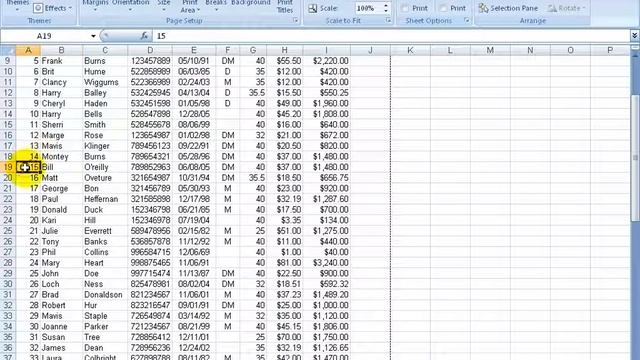The height and width of the screenshot is (360, 640).
Task: Decrease the Scale percentage with down arrow
Action: click(x=386, y=11)
